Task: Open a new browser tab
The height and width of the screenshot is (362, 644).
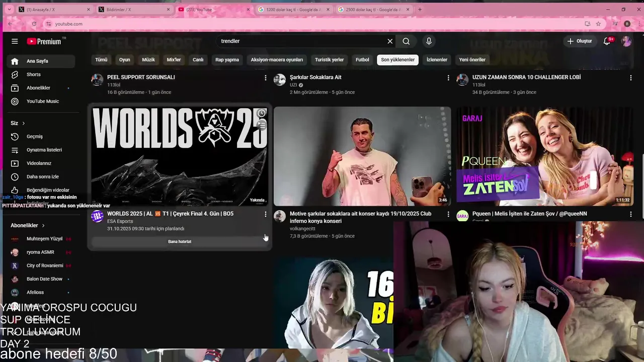Action: click(x=420, y=10)
